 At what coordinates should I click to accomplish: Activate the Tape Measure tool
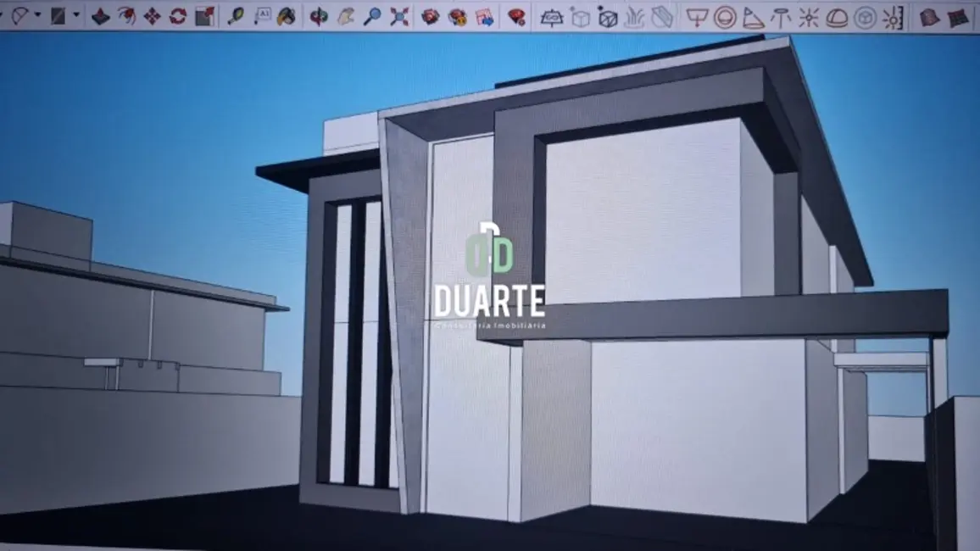[236, 15]
